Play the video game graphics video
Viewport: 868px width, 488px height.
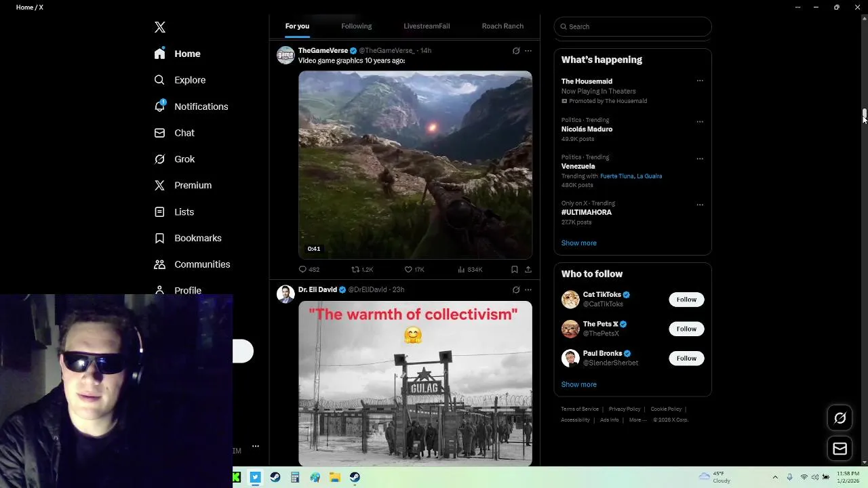click(x=415, y=165)
